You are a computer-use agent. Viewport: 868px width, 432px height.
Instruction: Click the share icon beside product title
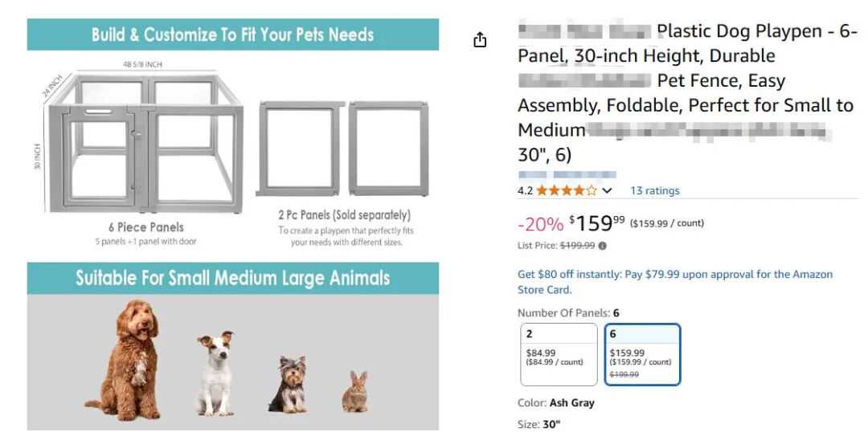[480, 39]
